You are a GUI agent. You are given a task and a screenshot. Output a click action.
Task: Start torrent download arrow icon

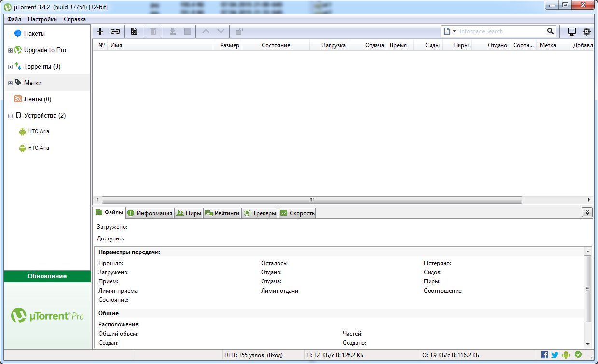point(173,31)
